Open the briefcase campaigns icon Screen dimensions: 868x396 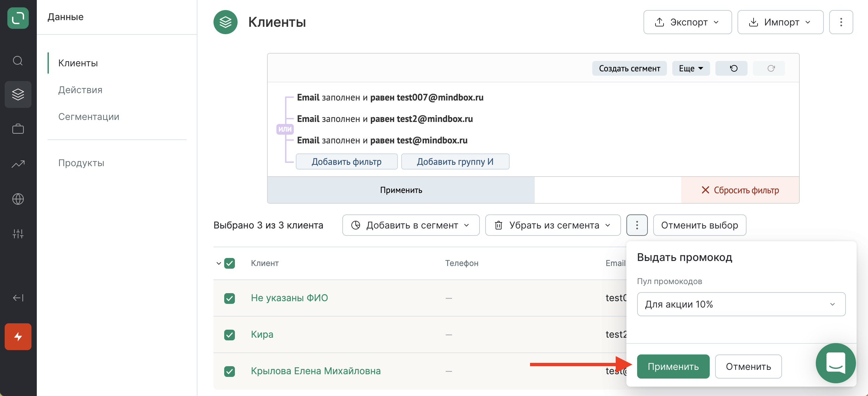click(18, 129)
